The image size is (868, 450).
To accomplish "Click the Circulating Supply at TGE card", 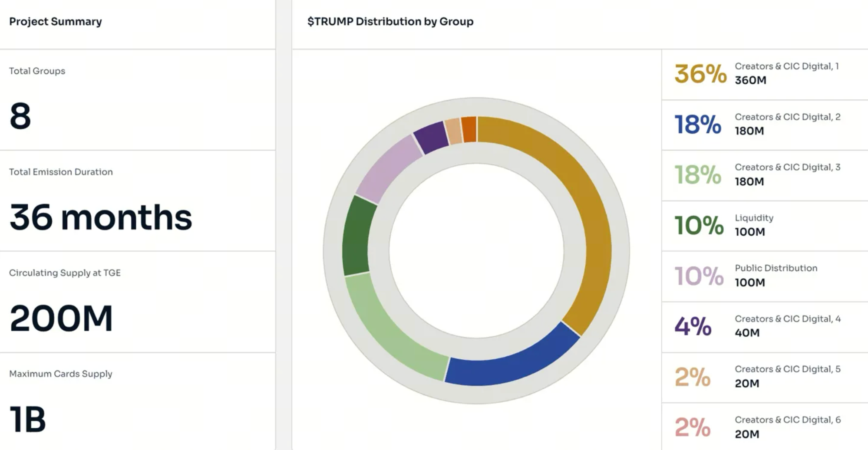I will click(x=137, y=302).
